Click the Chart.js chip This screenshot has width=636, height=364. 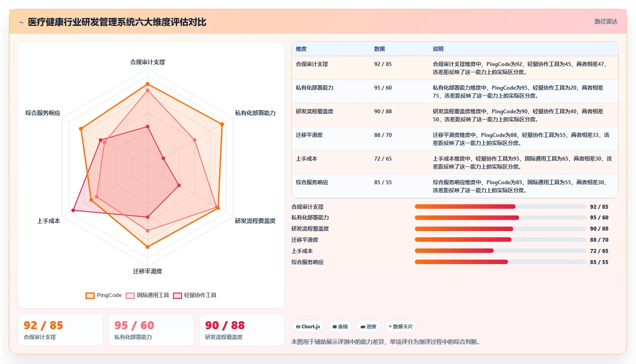(x=308, y=327)
